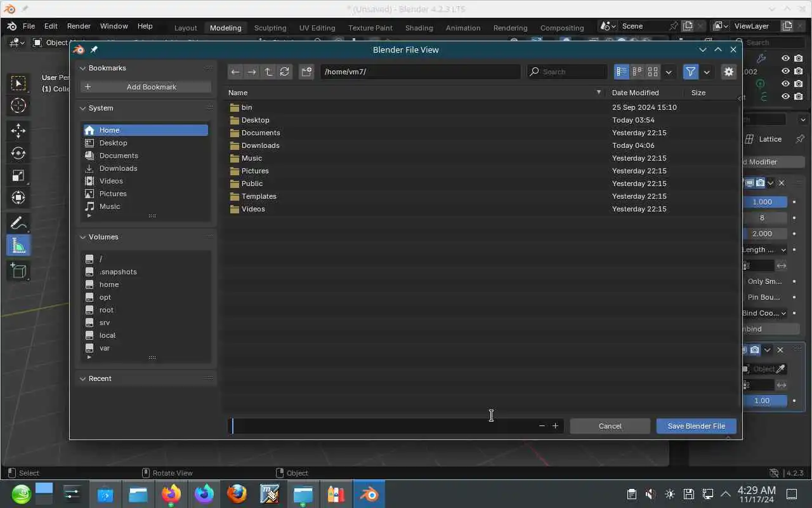
Task: Cancel the file save dialog
Action: 610,426
